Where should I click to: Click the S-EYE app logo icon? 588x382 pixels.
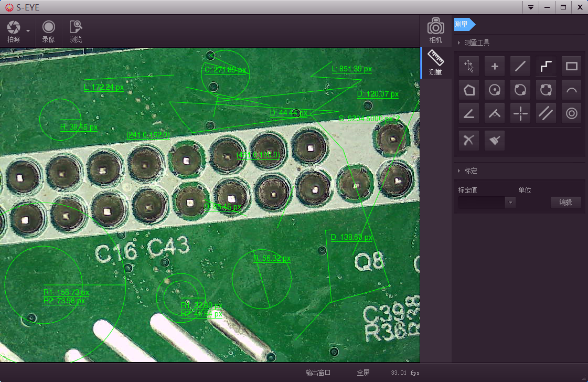pos(9,7)
